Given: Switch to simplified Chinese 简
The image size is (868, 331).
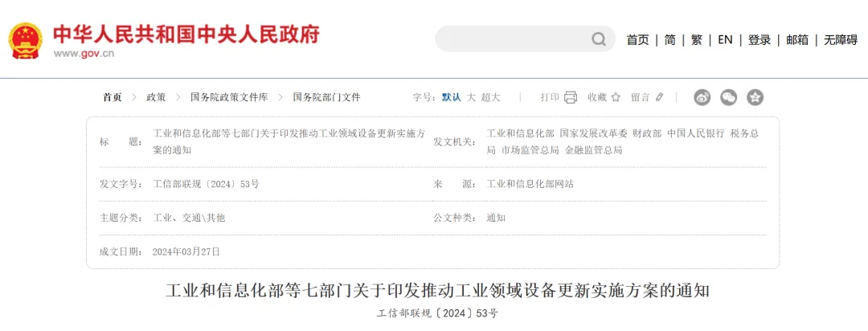Looking at the screenshot, I should click(x=669, y=40).
